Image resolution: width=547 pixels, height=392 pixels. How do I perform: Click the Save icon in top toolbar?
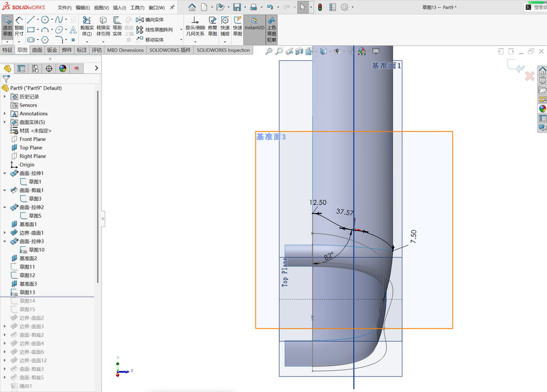click(x=237, y=7)
